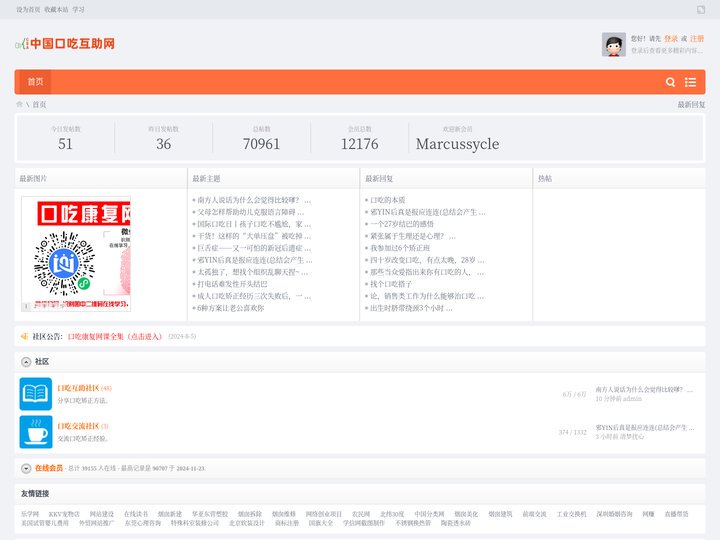The image size is (720, 540).
Task: Click the breadcrumb home icon
Action: [19, 104]
